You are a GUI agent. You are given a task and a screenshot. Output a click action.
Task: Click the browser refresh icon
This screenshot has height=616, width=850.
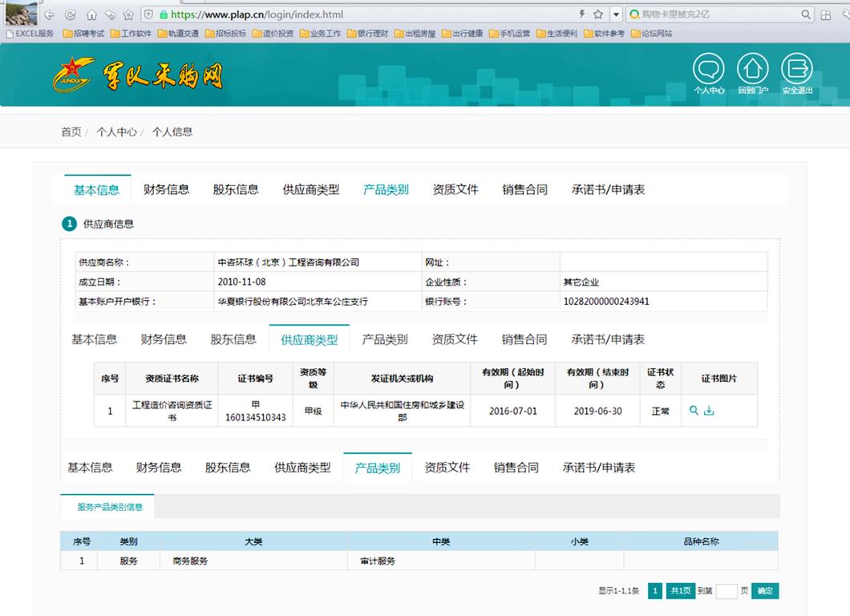[x=70, y=14]
